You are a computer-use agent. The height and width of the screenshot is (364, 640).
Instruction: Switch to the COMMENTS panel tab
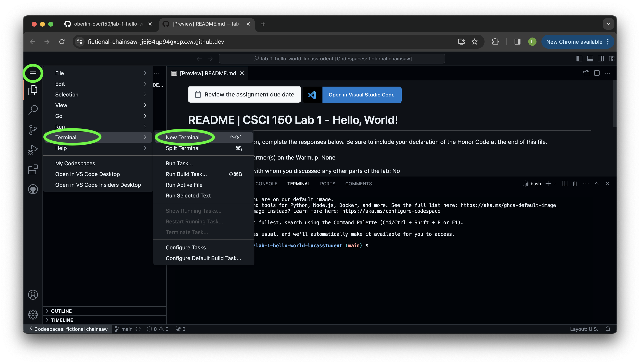pyautogui.click(x=358, y=183)
